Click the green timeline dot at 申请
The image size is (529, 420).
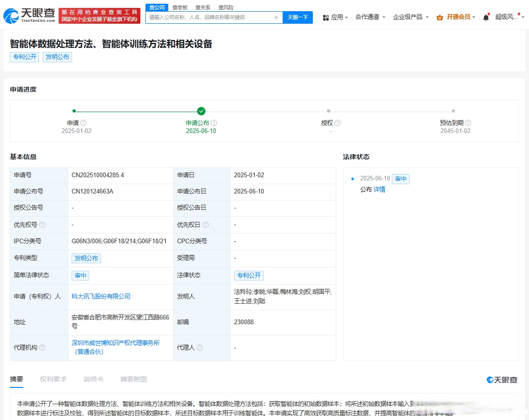click(74, 111)
